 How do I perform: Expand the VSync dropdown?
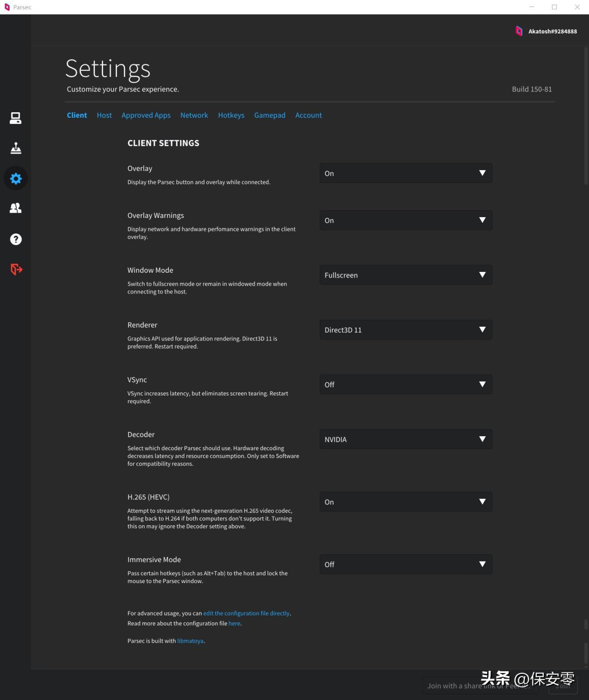(405, 385)
